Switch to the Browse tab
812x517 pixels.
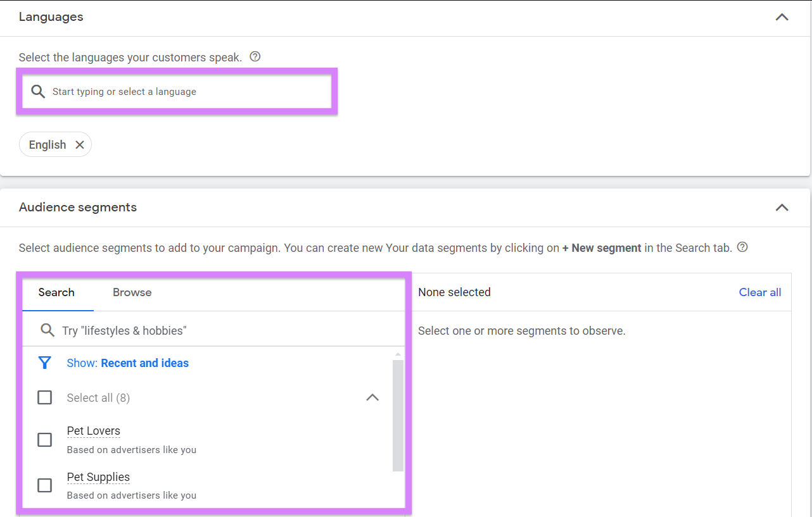point(132,292)
